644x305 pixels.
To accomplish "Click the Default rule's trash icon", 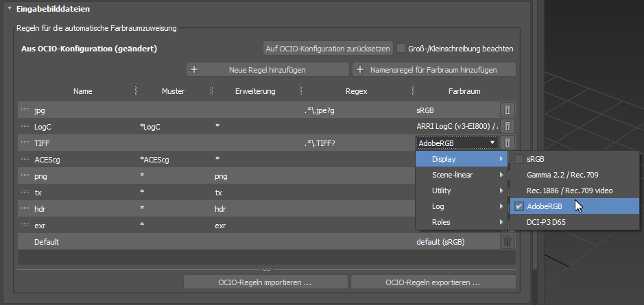I will coord(507,241).
